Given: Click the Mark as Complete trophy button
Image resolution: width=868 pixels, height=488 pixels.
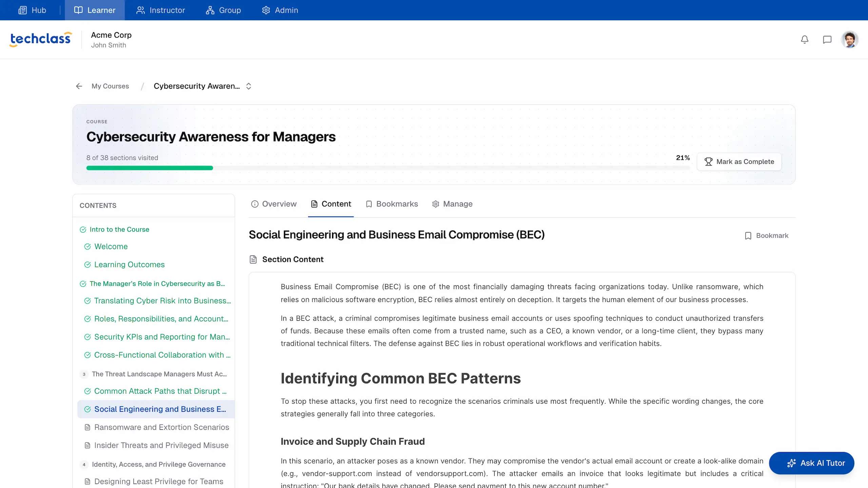Looking at the screenshot, I should (739, 162).
